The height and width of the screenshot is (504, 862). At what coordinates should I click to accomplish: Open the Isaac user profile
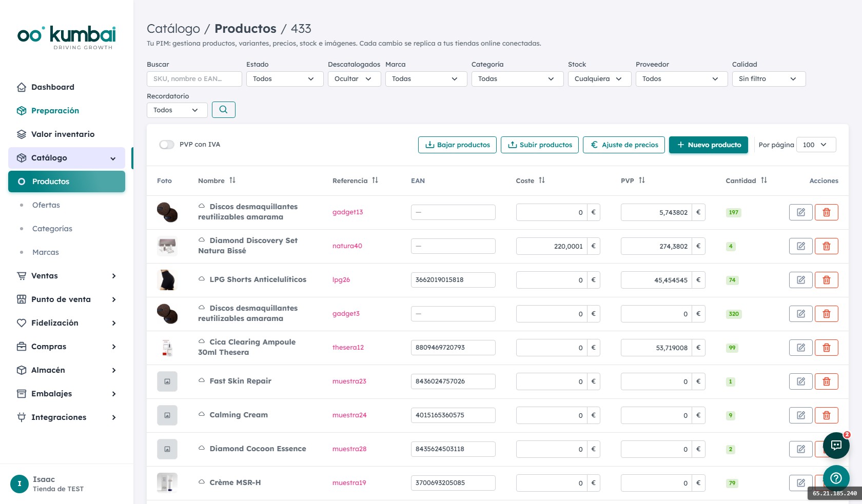[67, 484]
